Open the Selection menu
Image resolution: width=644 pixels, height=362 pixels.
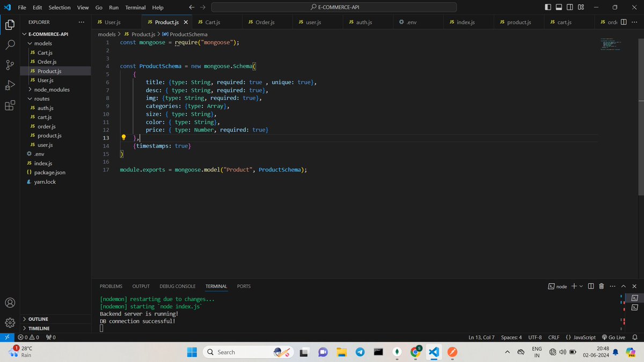(x=60, y=8)
